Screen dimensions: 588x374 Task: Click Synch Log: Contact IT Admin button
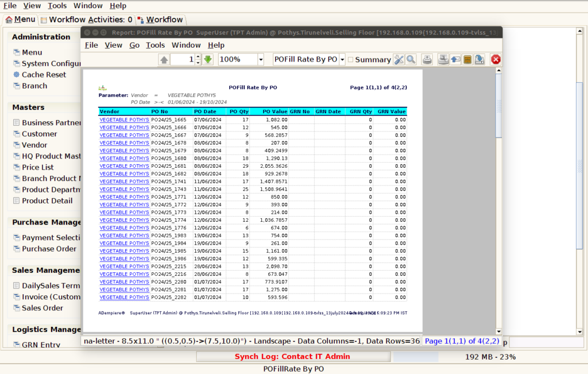(x=293, y=356)
